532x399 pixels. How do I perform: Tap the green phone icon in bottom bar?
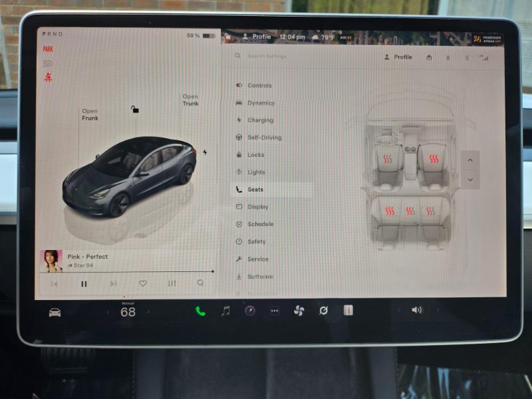pyautogui.click(x=200, y=311)
